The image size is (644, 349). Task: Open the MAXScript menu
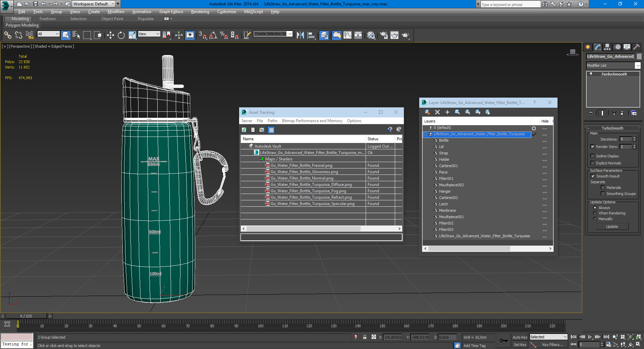click(x=253, y=12)
